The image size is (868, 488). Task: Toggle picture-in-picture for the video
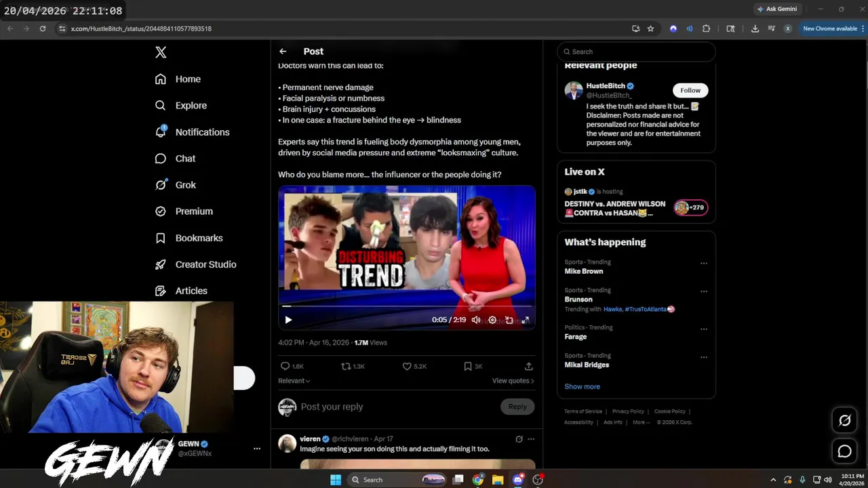tap(509, 320)
